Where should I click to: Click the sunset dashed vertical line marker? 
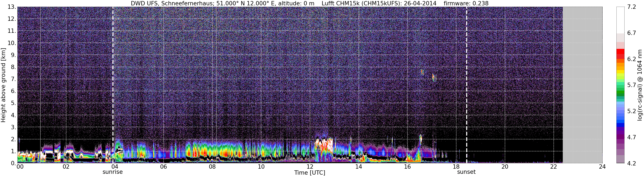click(x=467, y=85)
